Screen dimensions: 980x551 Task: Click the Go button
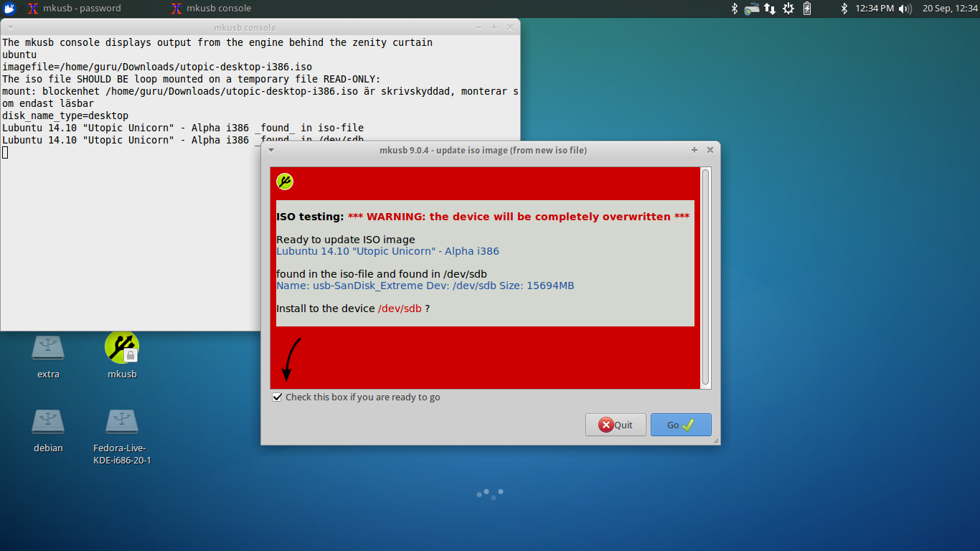point(681,425)
